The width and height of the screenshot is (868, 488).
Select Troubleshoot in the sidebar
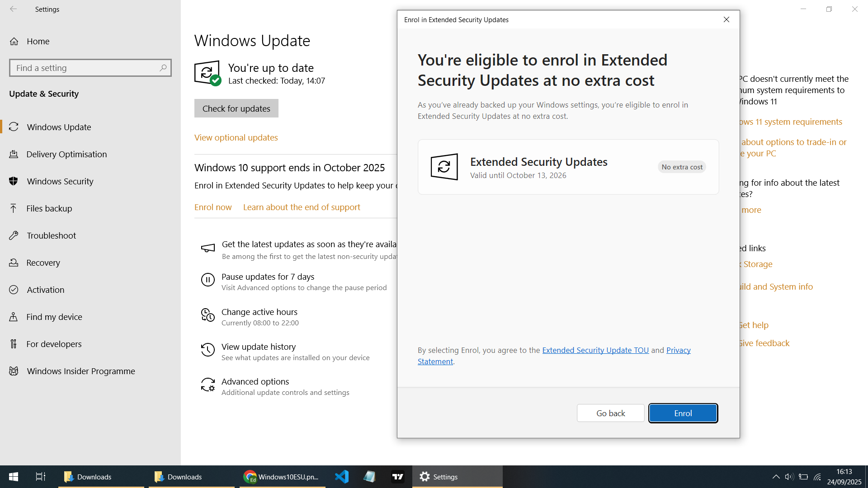[51, 235]
